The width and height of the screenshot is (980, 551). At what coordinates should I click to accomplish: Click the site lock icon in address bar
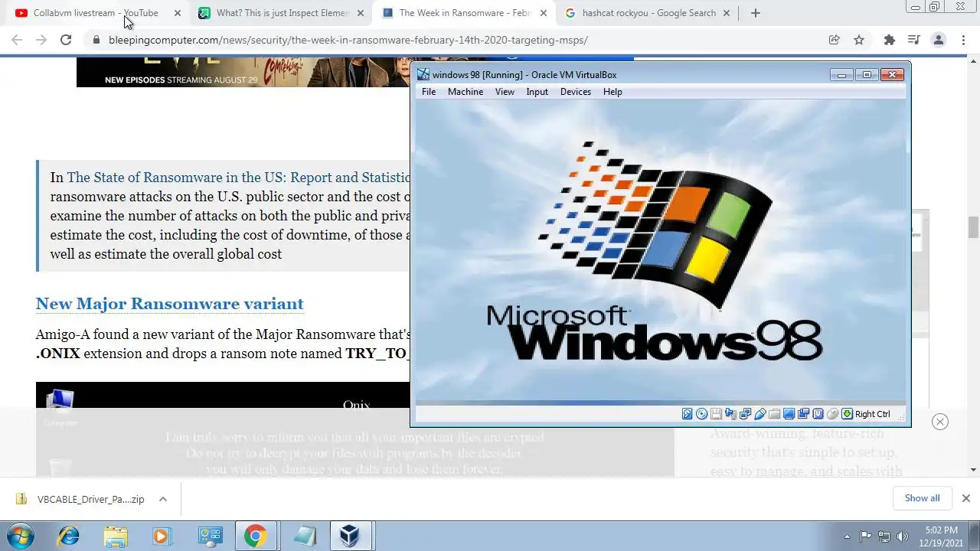96,40
